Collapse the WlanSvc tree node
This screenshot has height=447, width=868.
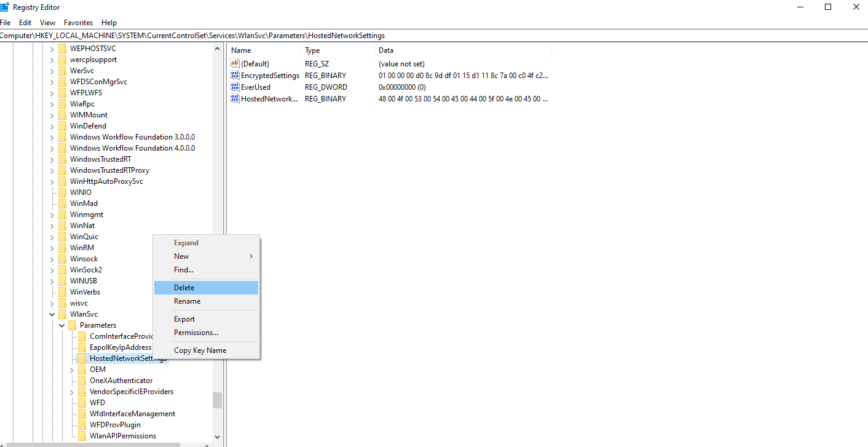pos(52,314)
